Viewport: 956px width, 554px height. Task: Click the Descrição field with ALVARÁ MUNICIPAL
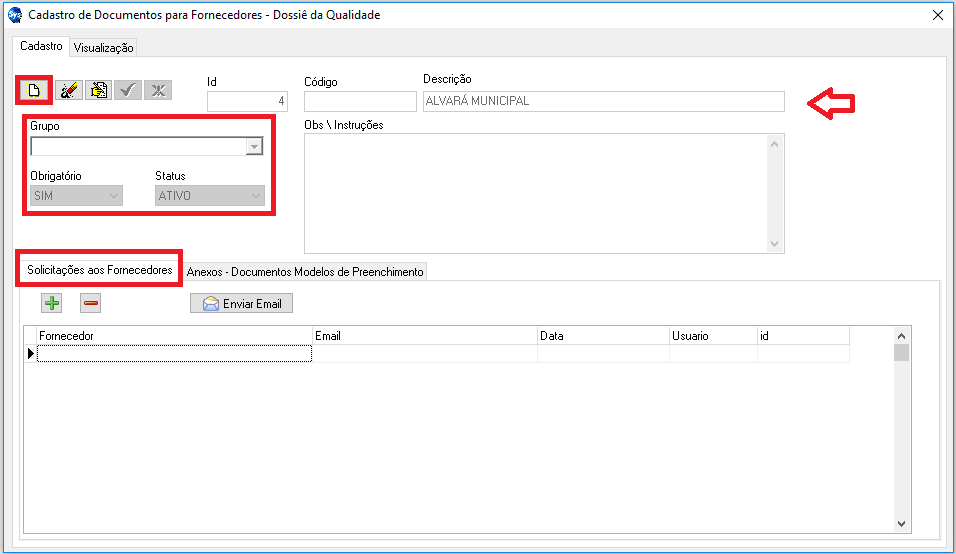point(603,101)
